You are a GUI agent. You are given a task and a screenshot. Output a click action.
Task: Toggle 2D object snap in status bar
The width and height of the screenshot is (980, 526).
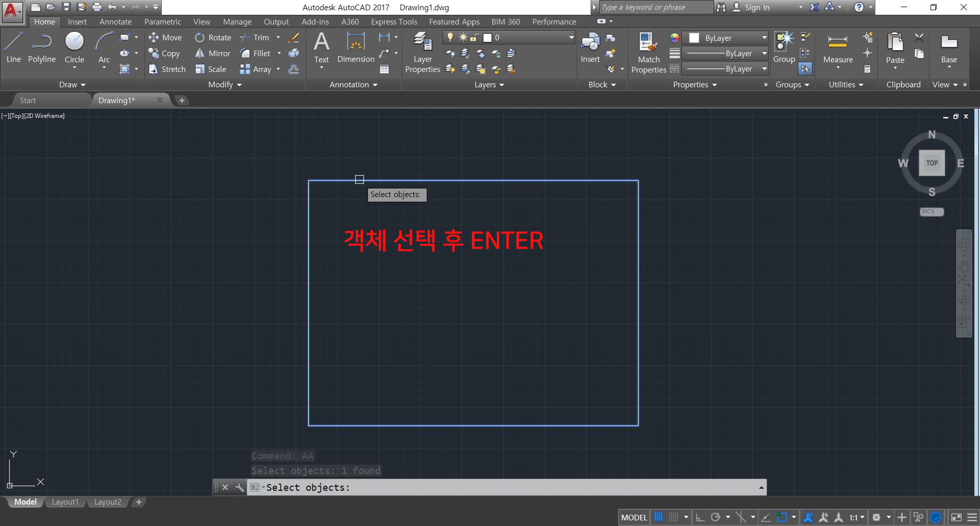(782, 517)
